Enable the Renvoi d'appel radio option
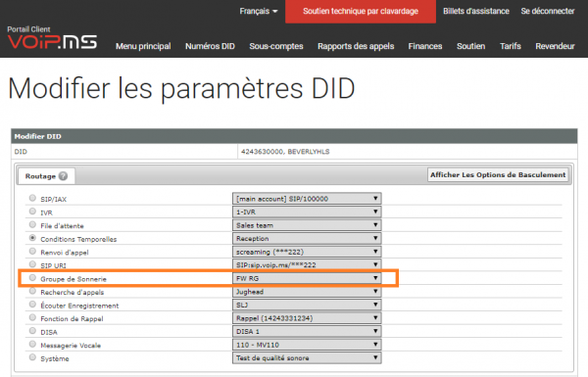 point(32,251)
